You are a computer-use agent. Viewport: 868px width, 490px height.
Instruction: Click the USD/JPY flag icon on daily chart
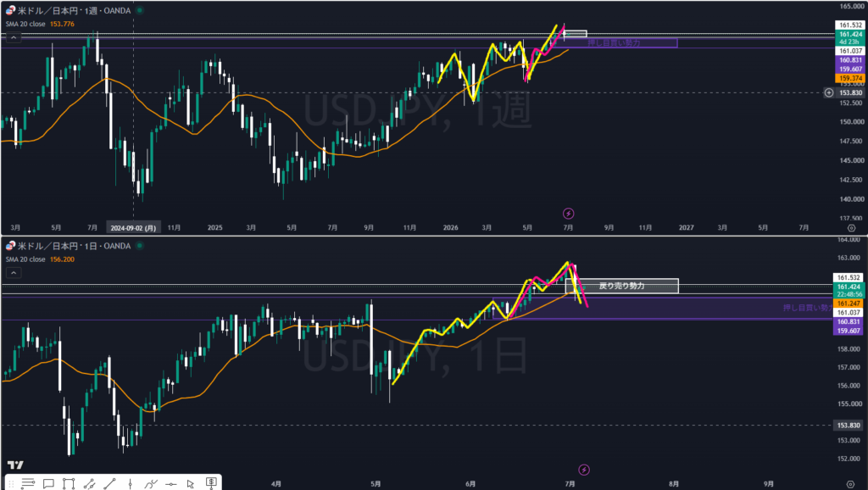pos(10,245)
